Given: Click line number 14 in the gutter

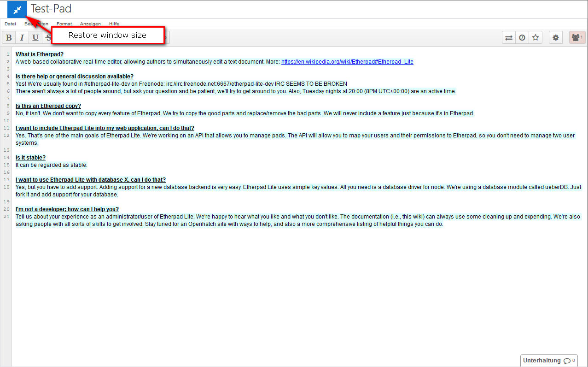Looking at the screenshot, I should (6, 158).
